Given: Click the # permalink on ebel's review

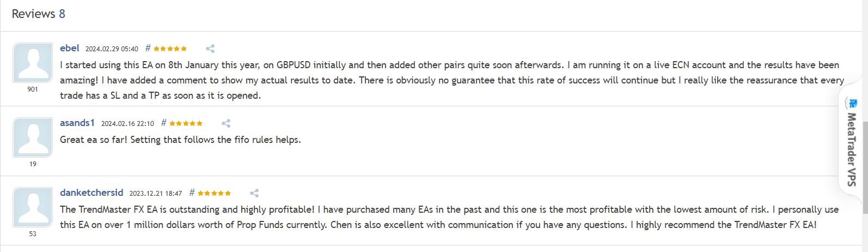Looking at the screenshot, I should [148, 48].
